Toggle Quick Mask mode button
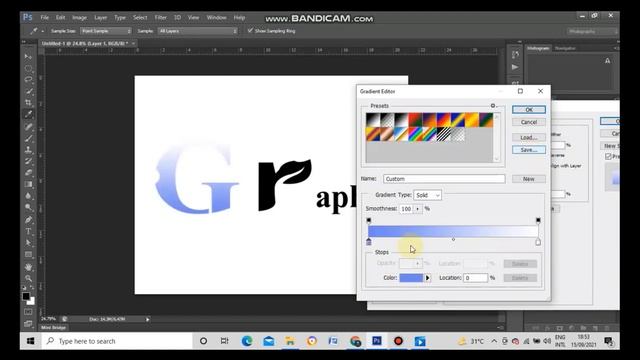The width and height of the screenshot is (640, 360). (x=28, y=312)
